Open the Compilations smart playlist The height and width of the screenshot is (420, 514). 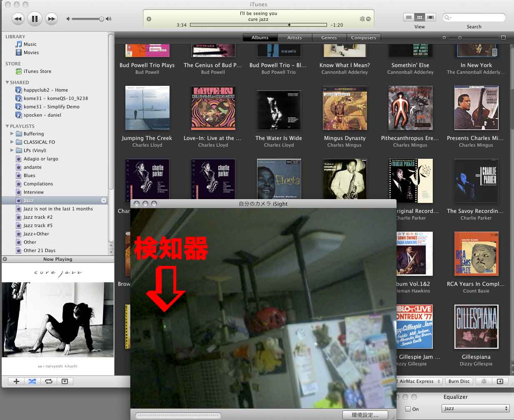tap(38, 184)
